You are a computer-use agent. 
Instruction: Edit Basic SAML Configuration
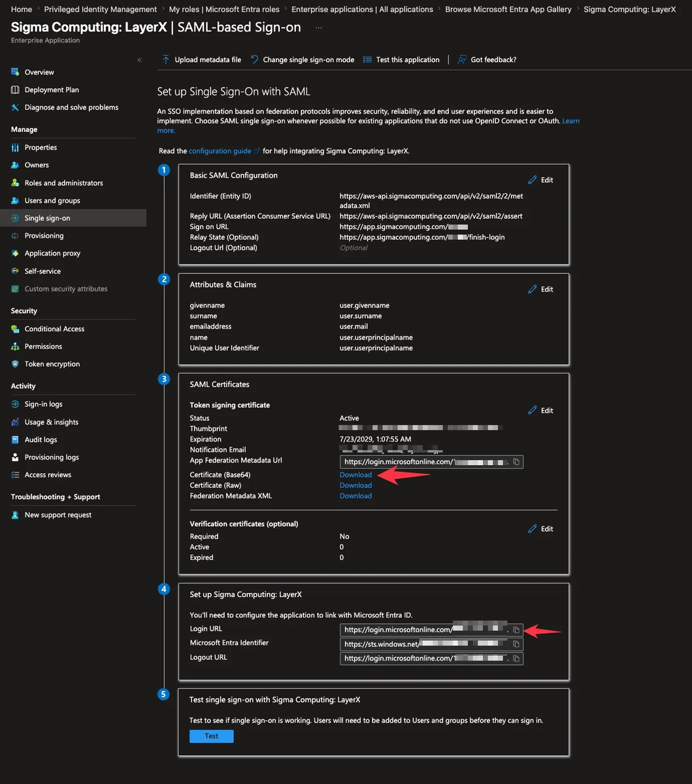point(540,180)
